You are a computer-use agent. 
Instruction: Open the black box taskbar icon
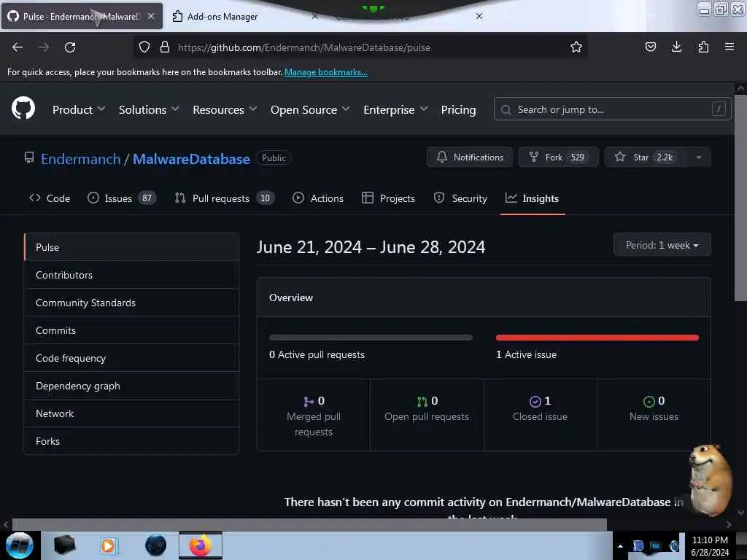click(64, 545)
